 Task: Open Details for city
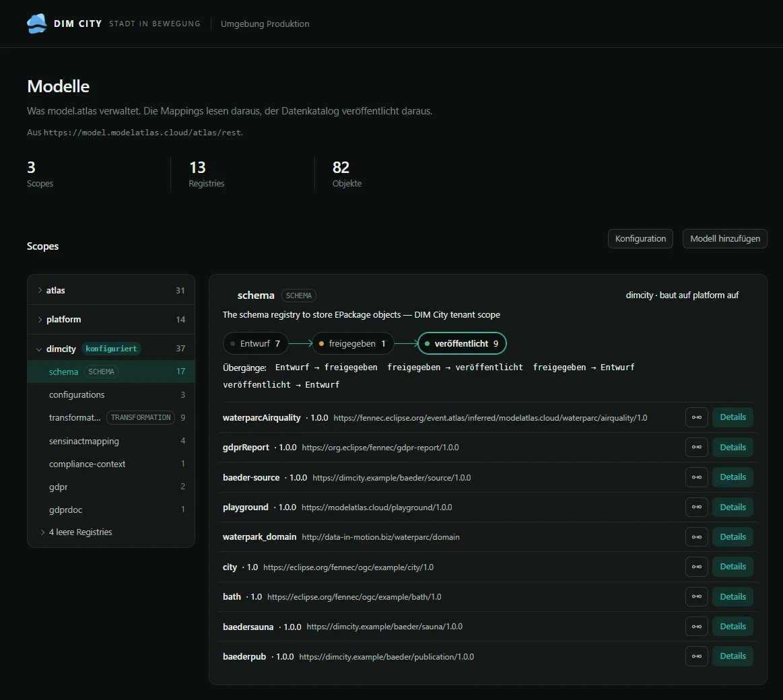[x=733, y=567]
